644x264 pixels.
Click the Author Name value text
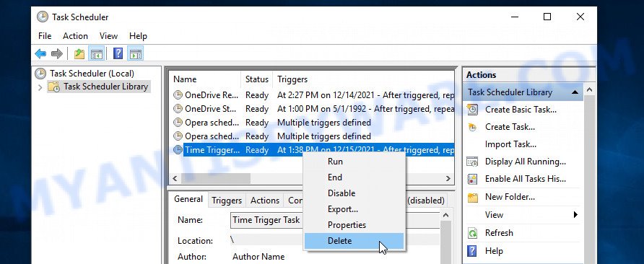258,257
